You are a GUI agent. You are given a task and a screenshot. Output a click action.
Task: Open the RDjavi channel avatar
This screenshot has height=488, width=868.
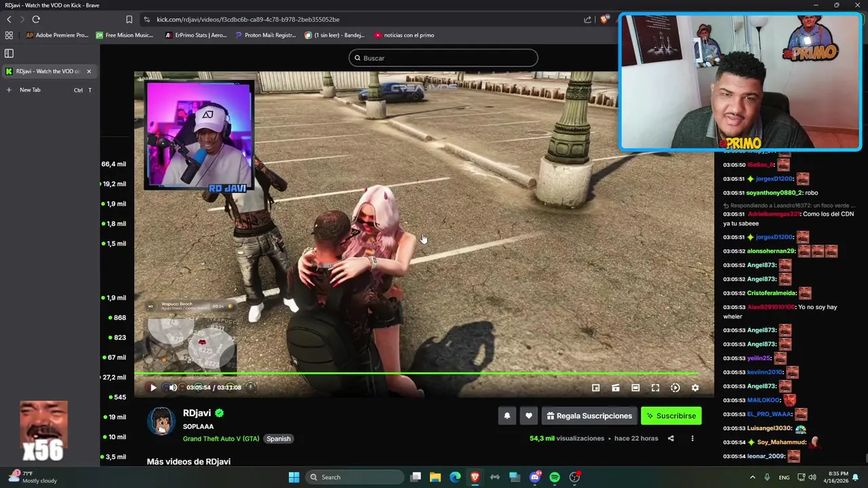point(161,421)
